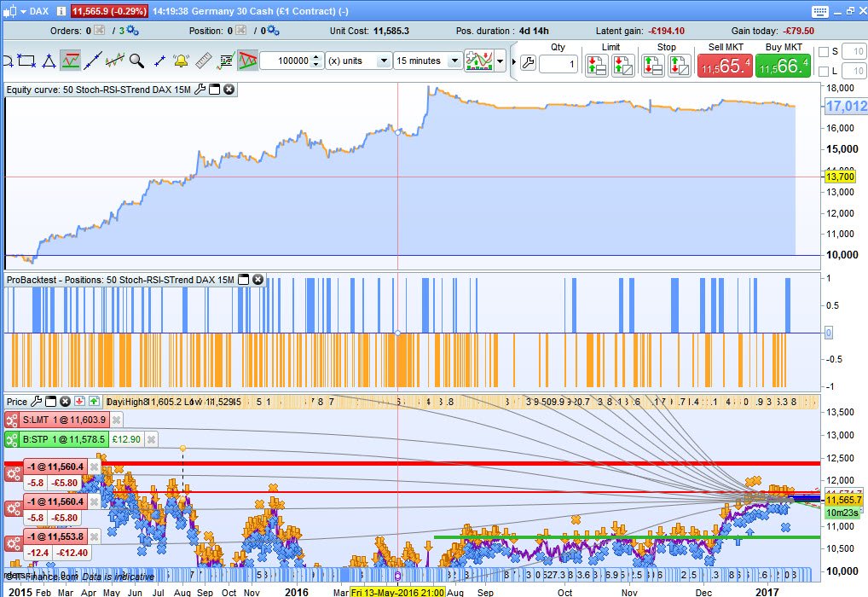The height and width of the screenshot is (597, 868).
Task: Enable the S checkbox
Action: pos(823,52)
